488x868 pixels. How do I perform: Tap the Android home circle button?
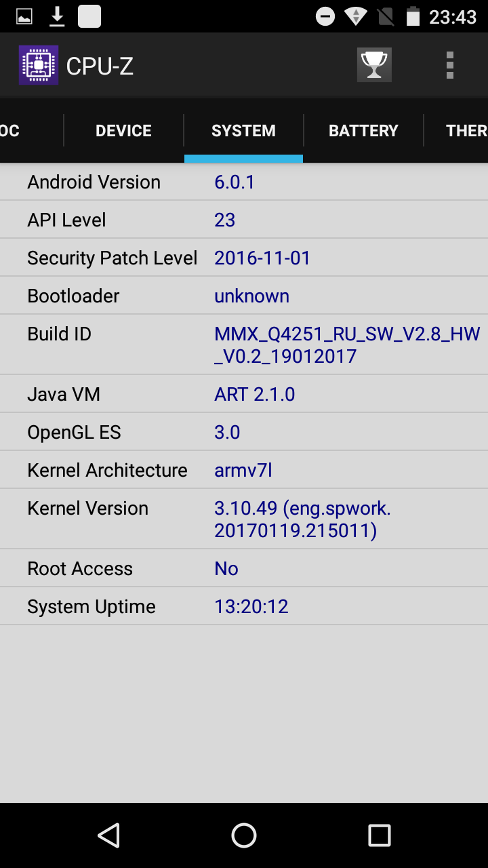[x=244, y=835]
